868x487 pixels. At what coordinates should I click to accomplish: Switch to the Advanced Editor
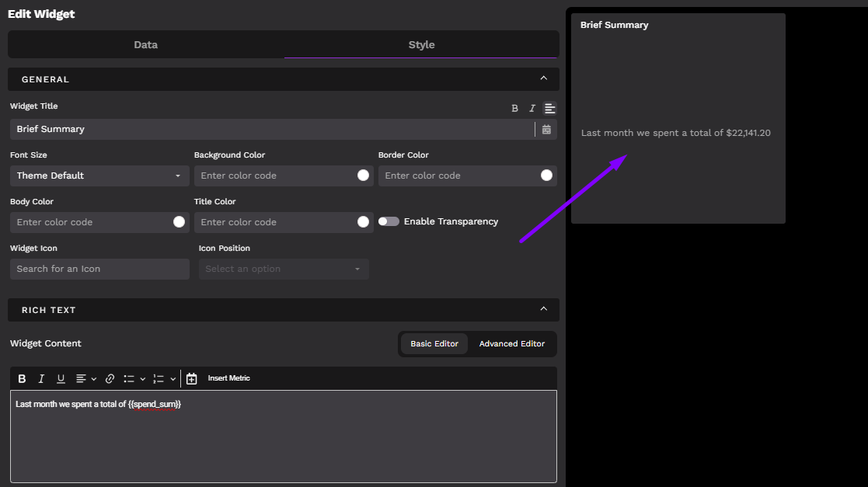click(x=511, y=344)
